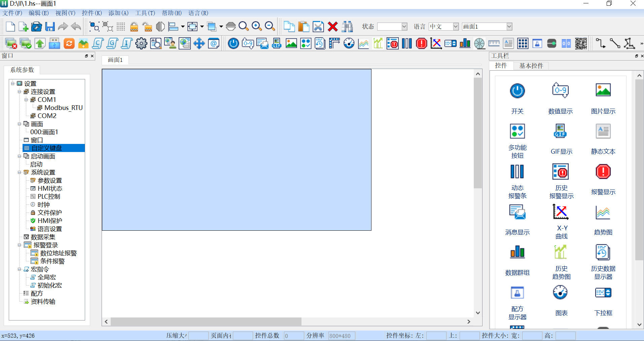Click the closed padlock Lock icon

pyautogui.click(x=134, y=27)
